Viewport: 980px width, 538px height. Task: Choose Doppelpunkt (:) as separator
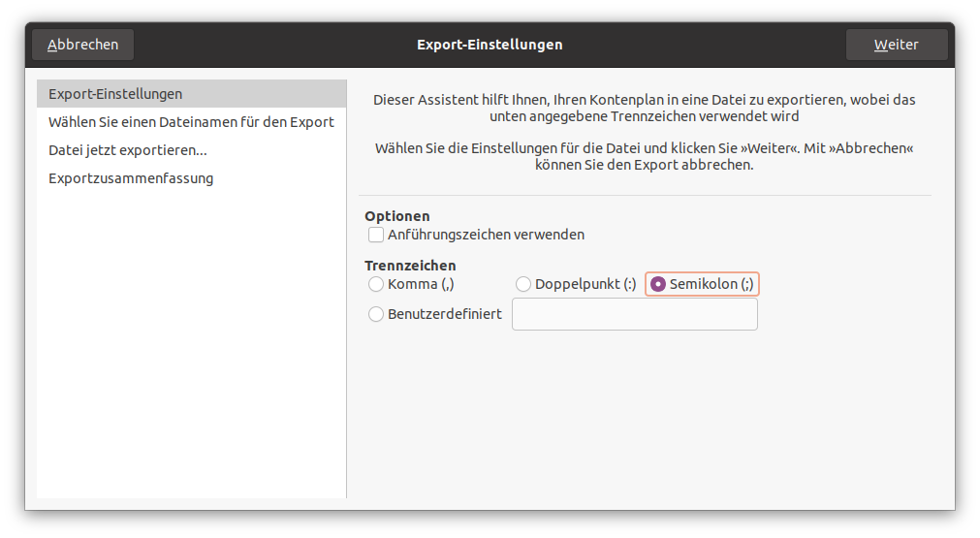(523, 284)
